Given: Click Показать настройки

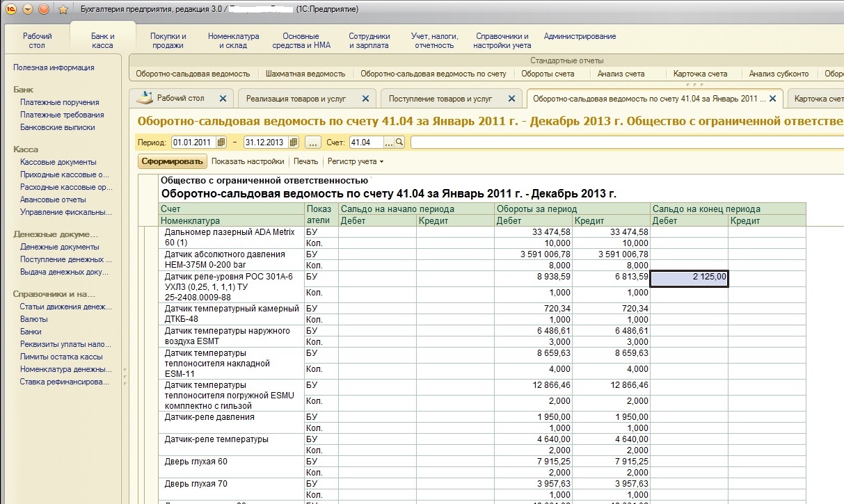Looking at the screenshot, I should (x=248, y=161).
